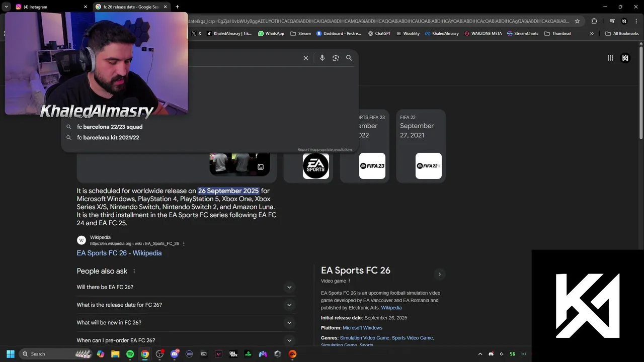Open File Explorer from the taskbar
The height and width of the screenshot is (362, 644).
point(115,354)
